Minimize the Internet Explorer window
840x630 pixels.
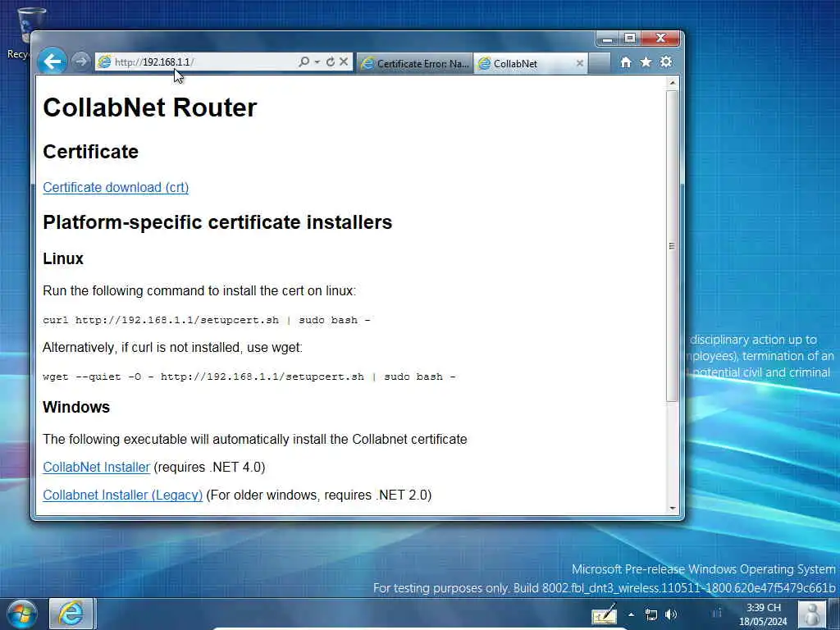click(x=608, y=39)
